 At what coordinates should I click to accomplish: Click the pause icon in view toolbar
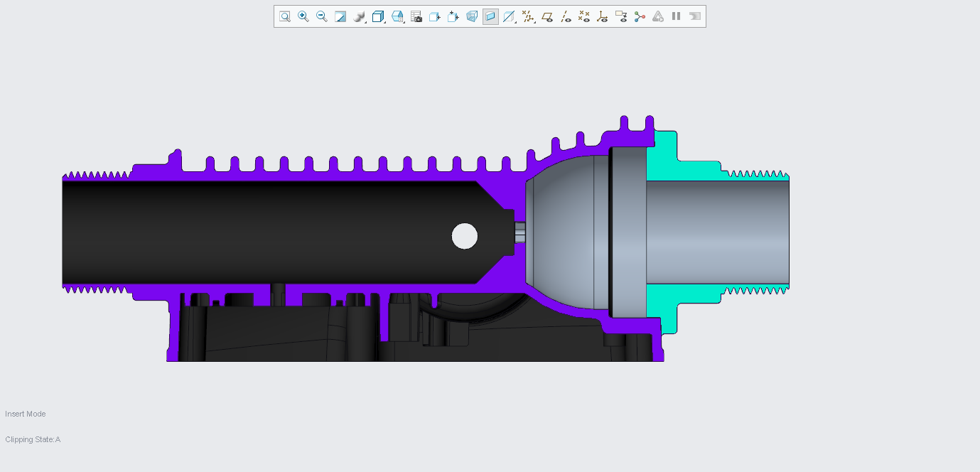pyautogui.click(x=677, y=16)
